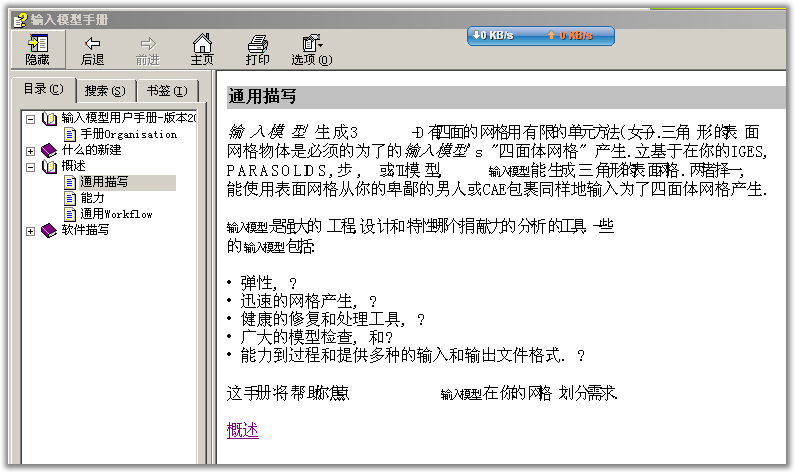Image resolution: width=794 pixels, height=472 pixels.
Task: Click the page icon beside 通用Workflow
Action: [70, 214]
